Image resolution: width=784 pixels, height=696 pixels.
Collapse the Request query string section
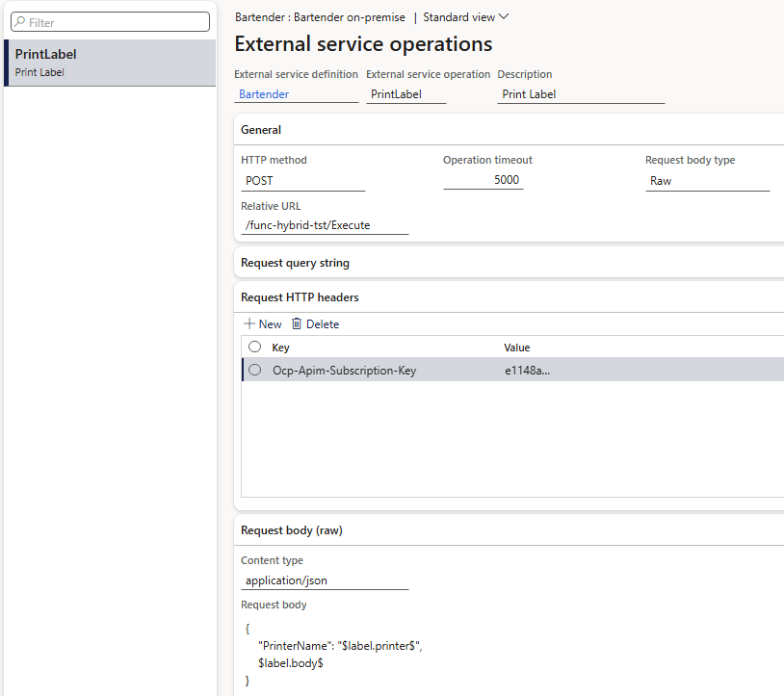(295, 262)
